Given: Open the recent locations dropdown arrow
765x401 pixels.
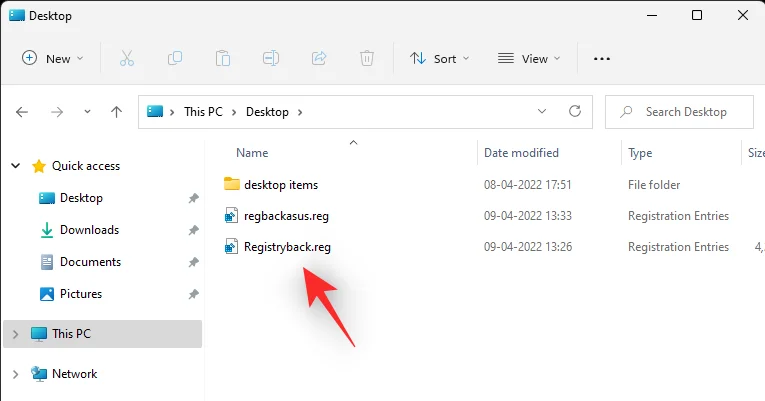Looking at the screenshot, I should tap(87, 112).
